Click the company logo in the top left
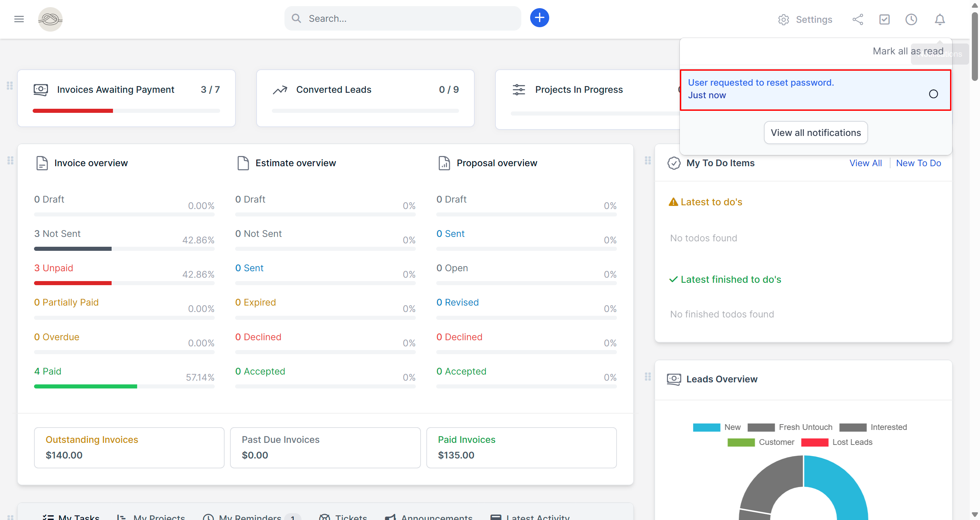 point(50,19)
